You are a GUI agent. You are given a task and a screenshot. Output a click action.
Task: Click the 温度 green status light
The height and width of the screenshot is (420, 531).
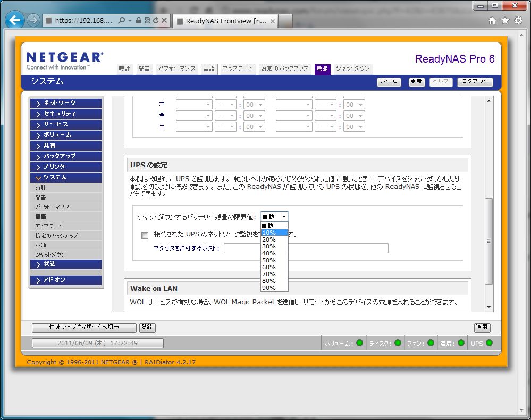(x=461, y=343)
